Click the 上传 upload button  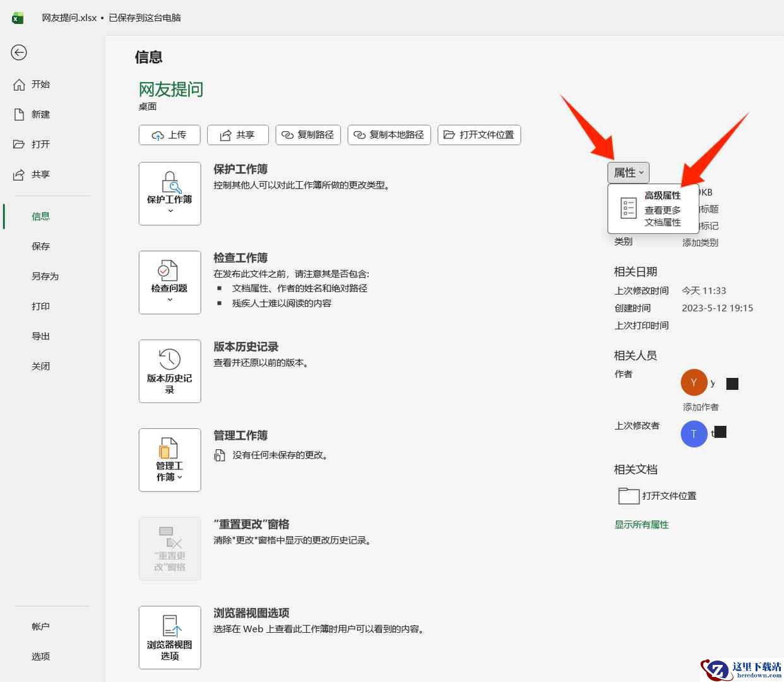click(x=169, y=135)
